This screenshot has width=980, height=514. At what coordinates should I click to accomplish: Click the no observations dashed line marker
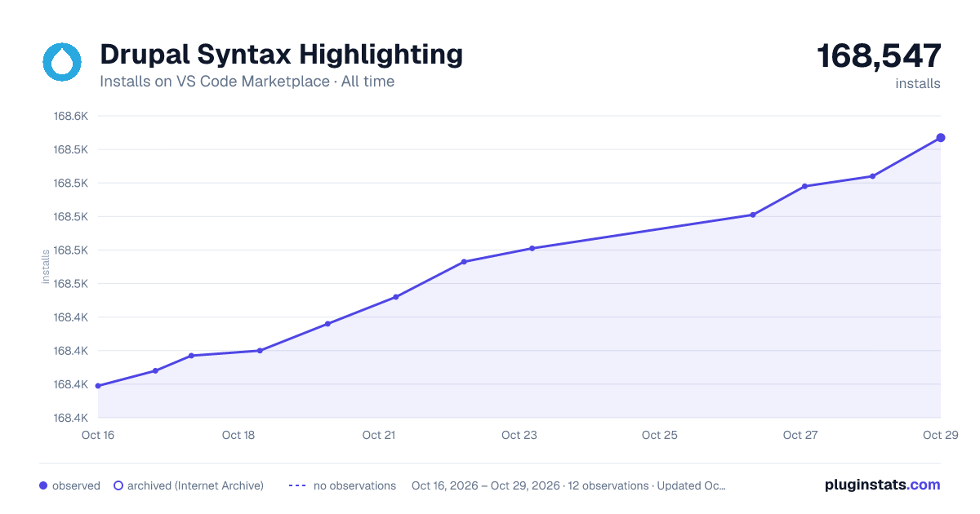[x=297, y=485]
